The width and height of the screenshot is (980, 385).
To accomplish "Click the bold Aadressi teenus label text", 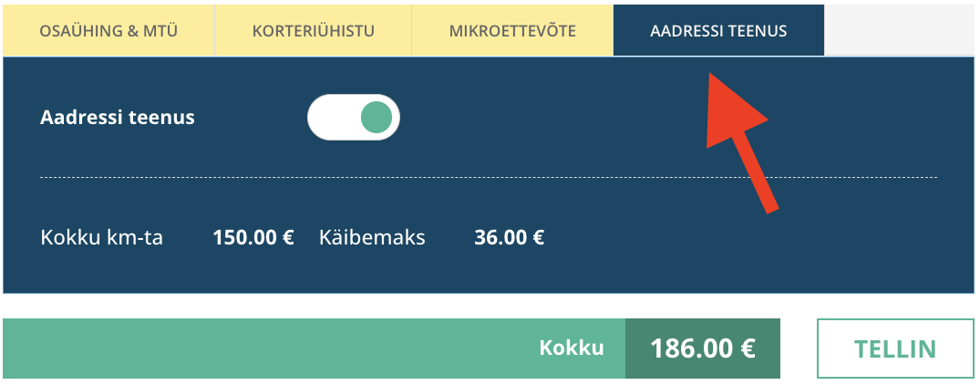I will coord(118,117).
